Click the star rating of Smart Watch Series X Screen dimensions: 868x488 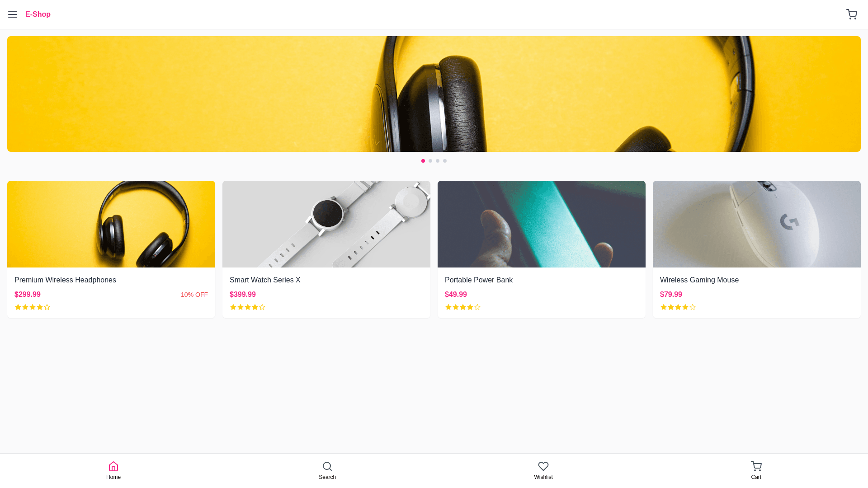[248, 307]
